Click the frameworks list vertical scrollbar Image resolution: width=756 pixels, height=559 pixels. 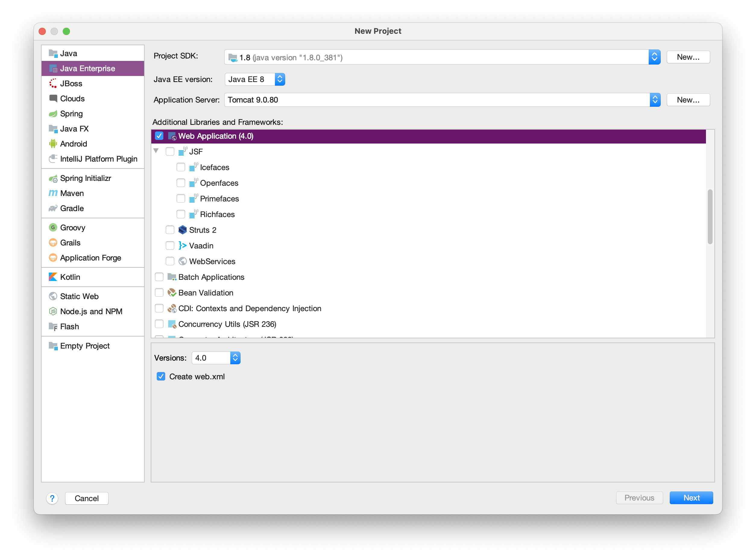pyautogui.click(x=710, y=216)
